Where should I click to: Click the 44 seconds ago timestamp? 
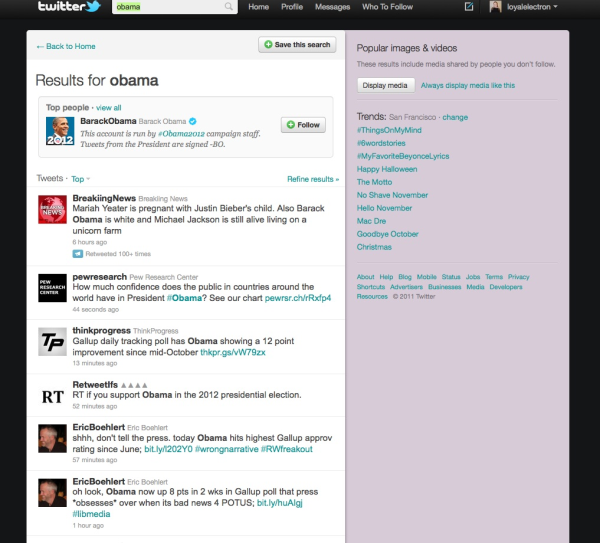click(96, 310)
